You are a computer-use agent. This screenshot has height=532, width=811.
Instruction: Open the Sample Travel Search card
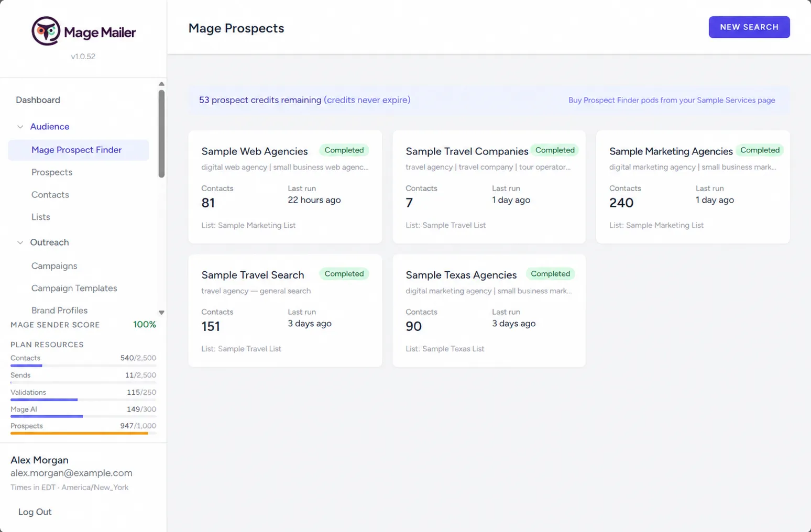point(285,311)
